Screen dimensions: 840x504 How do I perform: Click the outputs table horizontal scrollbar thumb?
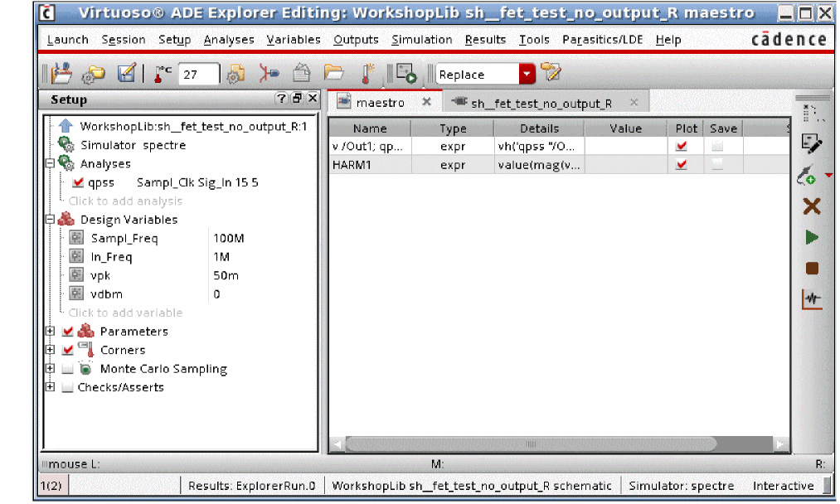click(531, 444)
